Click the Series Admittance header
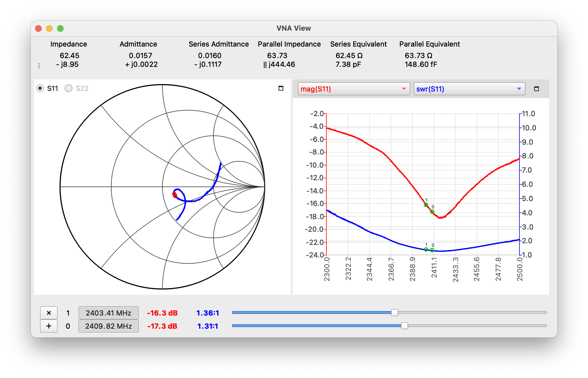 pos(219,44)
